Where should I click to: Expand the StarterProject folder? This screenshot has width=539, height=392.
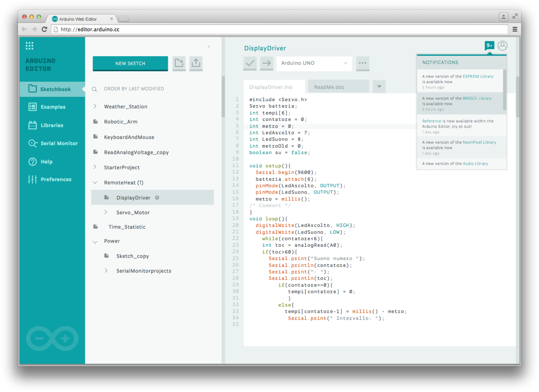click(95, 167)
